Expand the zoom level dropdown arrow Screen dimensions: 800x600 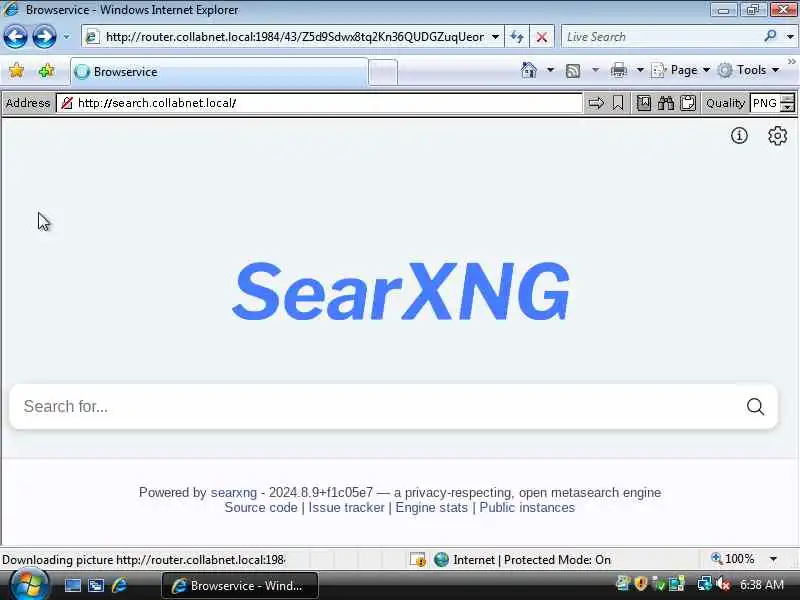773,559
